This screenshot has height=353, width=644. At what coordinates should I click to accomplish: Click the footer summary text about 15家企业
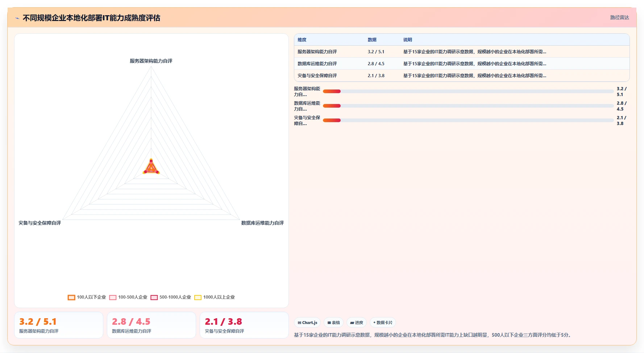(433, 335)
